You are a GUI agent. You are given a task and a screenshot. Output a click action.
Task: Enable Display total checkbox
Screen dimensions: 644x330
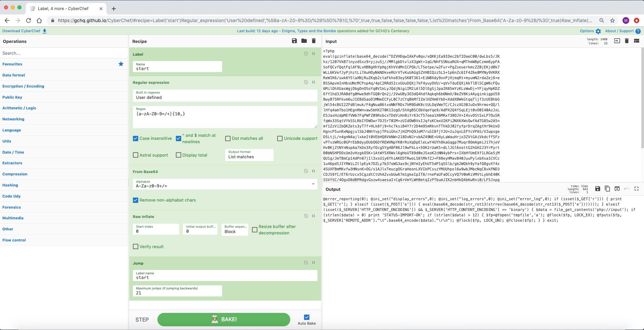pyautogui.click(x=179, y=155)
